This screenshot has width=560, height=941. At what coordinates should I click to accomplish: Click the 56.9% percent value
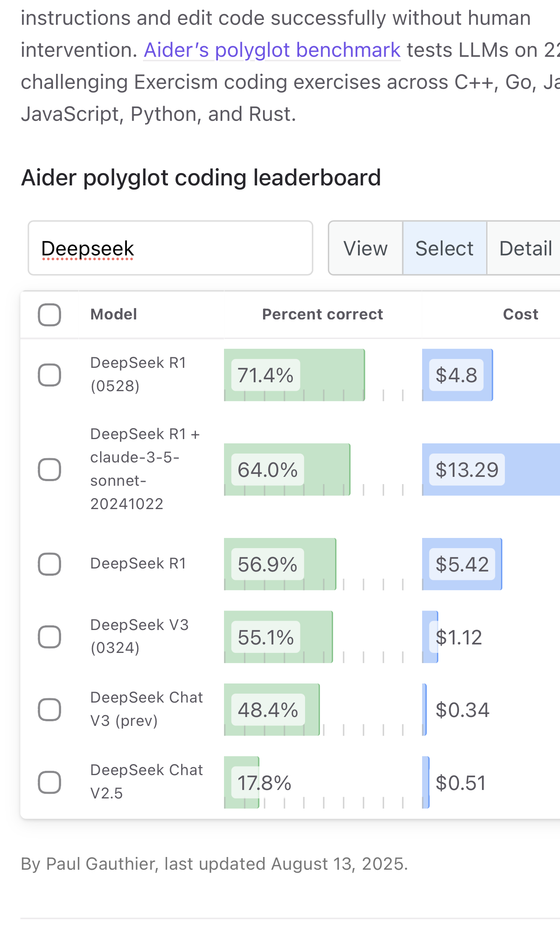tap(267, 564)
